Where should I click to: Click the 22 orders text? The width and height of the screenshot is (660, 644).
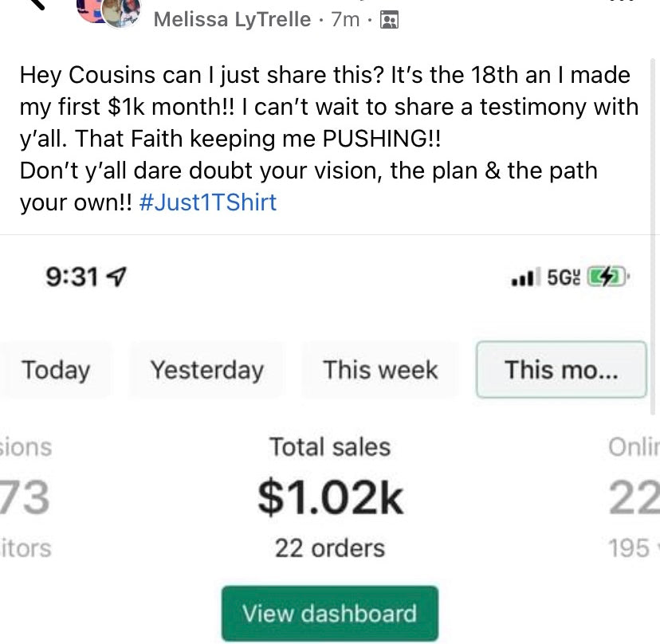pos(330,548)
